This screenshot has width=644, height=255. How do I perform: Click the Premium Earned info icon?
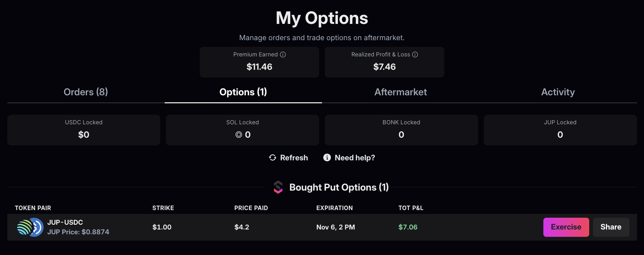pos(283,55)
